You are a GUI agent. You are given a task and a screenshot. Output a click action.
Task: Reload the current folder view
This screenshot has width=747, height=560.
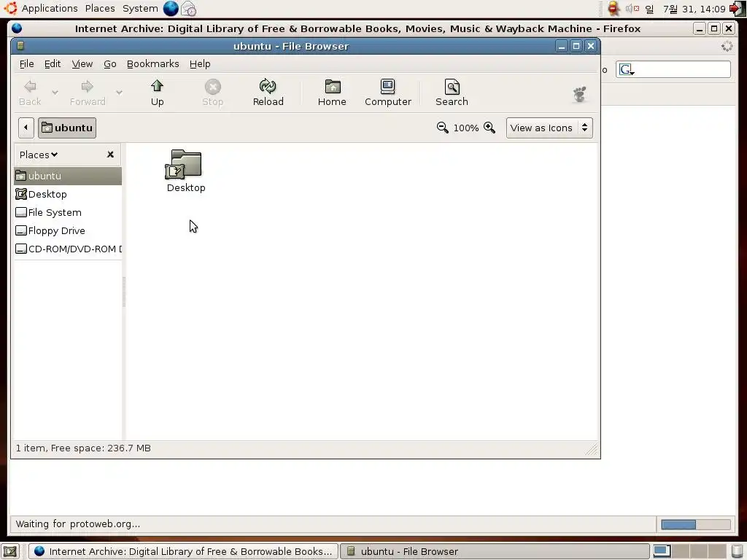[268, 93]
